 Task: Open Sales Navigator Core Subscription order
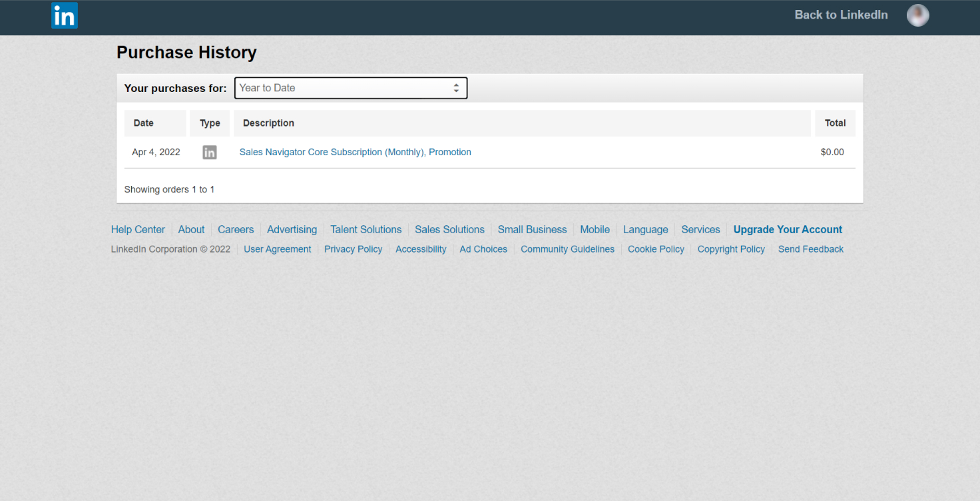pyautogui.click(x=355, y=153)
